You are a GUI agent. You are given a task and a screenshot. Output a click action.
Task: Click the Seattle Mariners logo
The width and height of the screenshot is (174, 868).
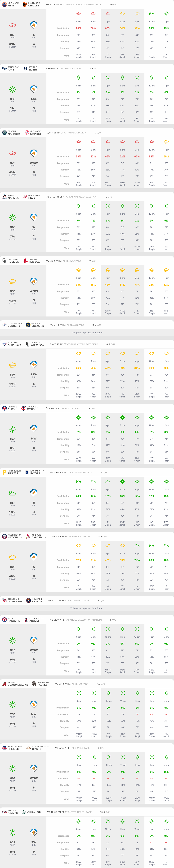4,132
